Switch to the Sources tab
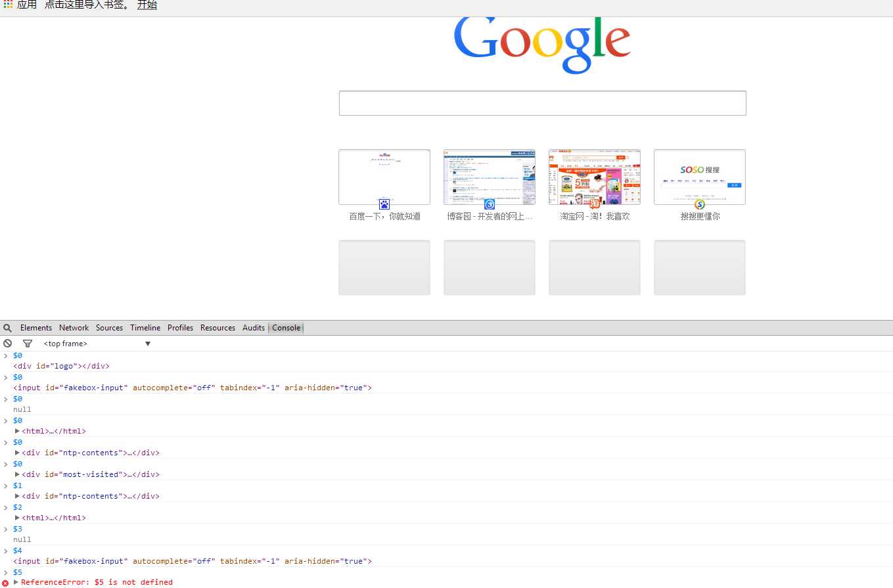 (x=109, y=328)
